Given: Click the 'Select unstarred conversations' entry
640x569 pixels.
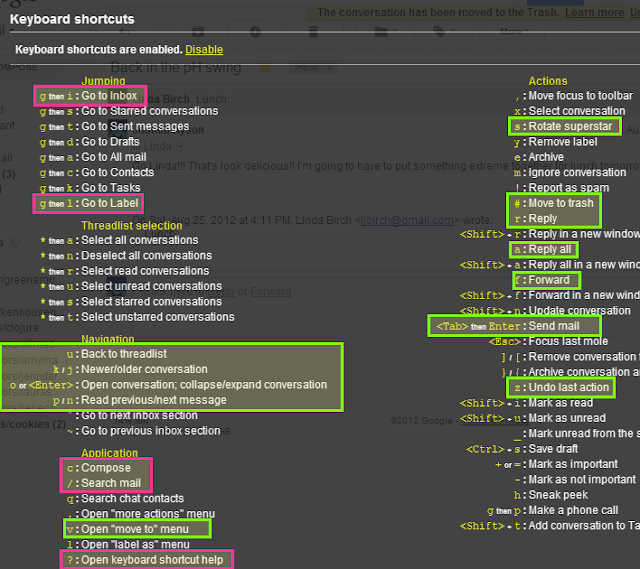Looking at the screenshot, I should (137, 317).
